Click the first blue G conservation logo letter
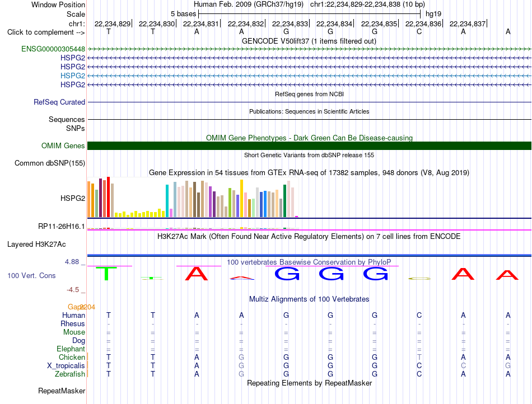The width and height of the screenshot is (532, 404). coord(287,274)
